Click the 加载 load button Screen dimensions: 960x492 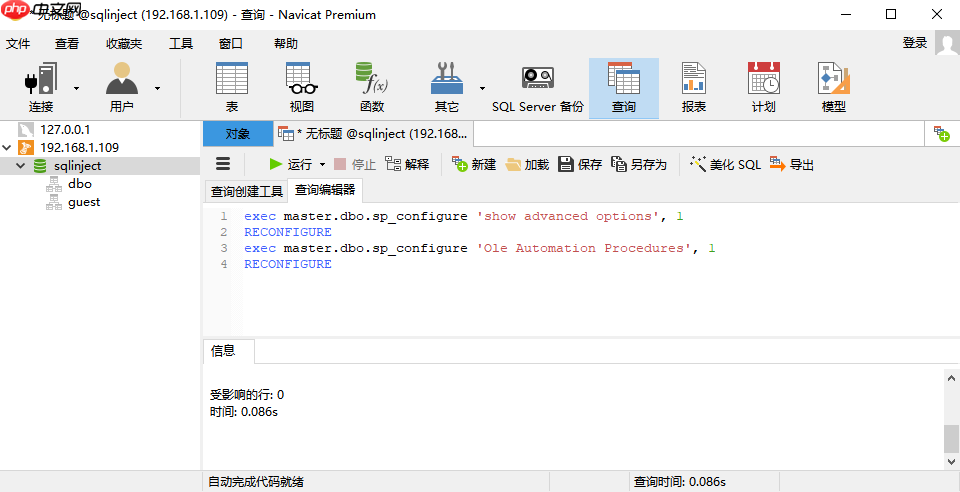pyautogui.click(x=527, y=164)
